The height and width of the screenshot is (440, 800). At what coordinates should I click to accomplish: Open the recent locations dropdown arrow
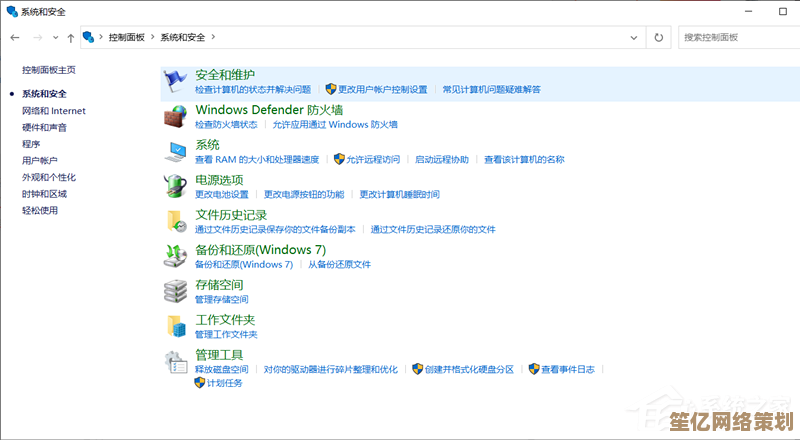click(x=56, y=37)
